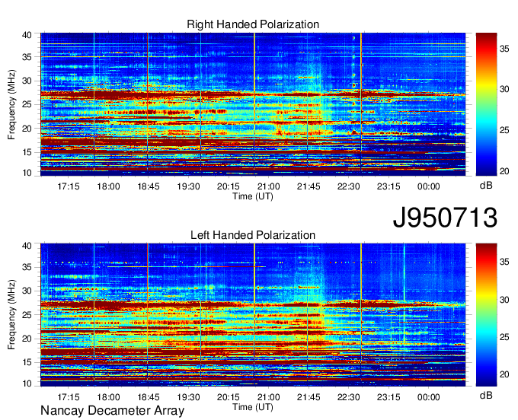Select "00:00" tick on left-handed plot time axis

coord(428,397)
